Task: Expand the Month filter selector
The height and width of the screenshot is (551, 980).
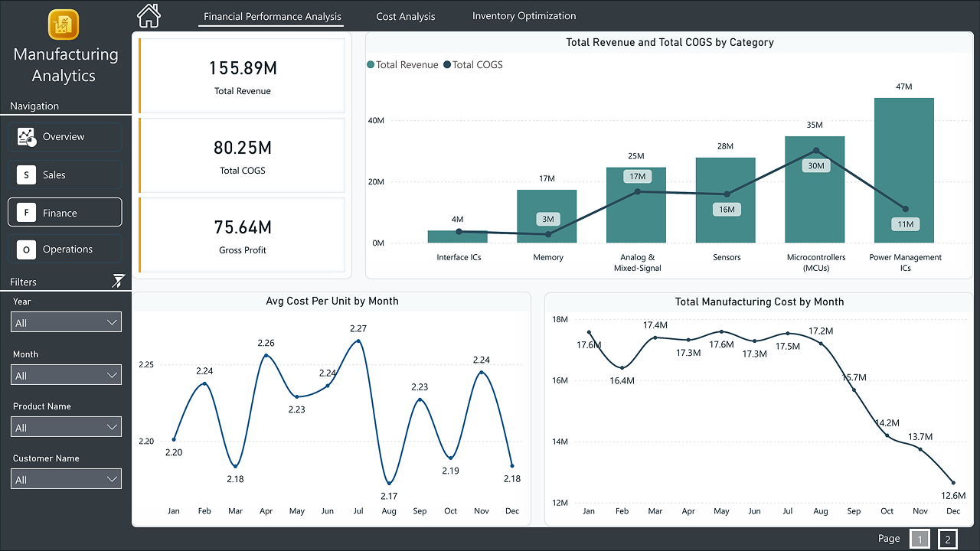Action: coord(66,374)
